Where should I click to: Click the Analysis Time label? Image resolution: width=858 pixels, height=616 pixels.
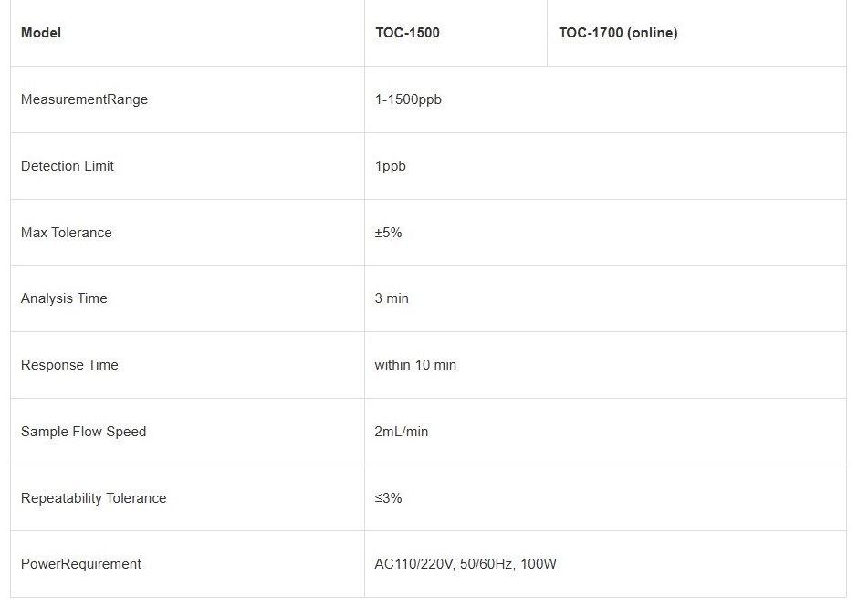64,298
